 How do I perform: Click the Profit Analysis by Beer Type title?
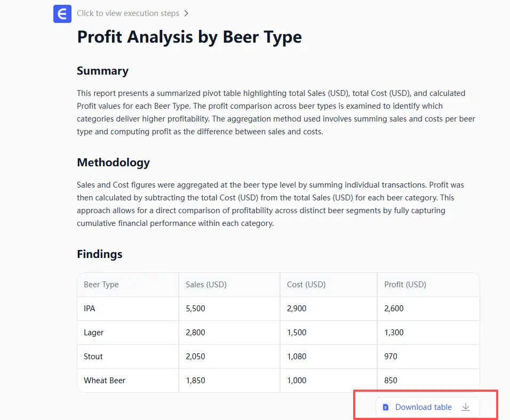click(x=189, y=37)
